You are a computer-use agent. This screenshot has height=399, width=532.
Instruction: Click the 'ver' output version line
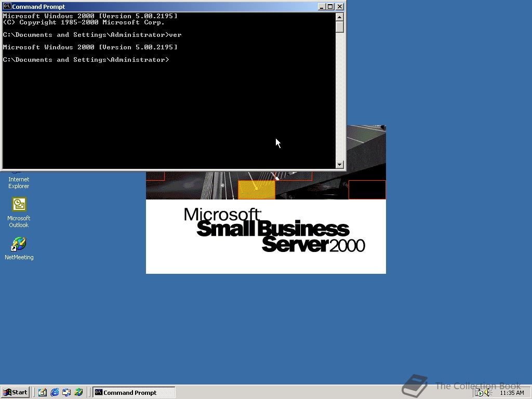pyautogui.click(x=90, y=47)
